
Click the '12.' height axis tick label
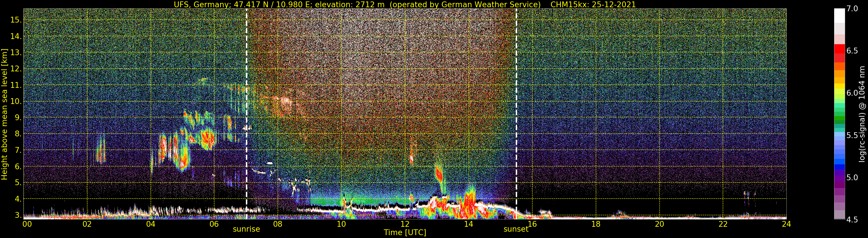click(16, 69)
